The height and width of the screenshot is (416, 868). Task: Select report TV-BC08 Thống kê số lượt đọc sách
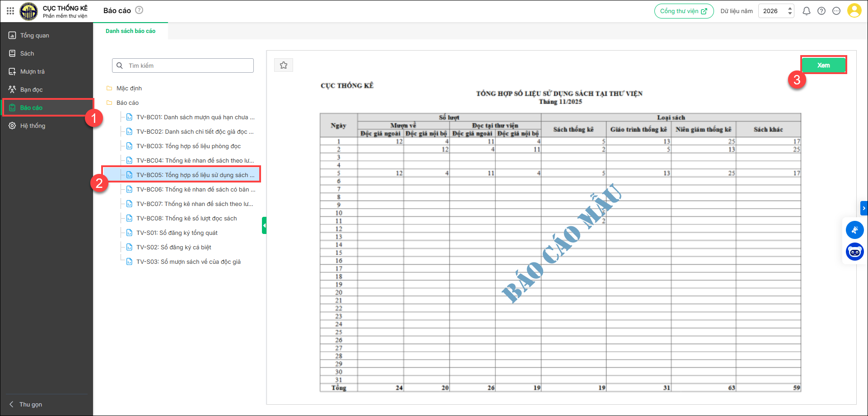[187, 218]
